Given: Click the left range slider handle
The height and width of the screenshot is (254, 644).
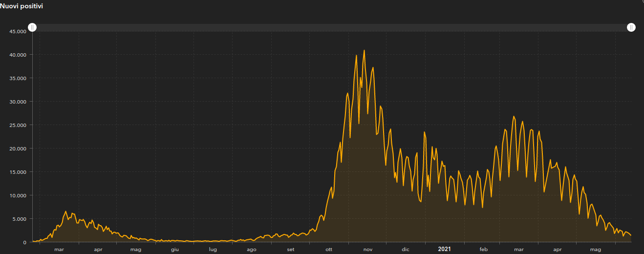Looking at the screenshot, I should [32, 27].
